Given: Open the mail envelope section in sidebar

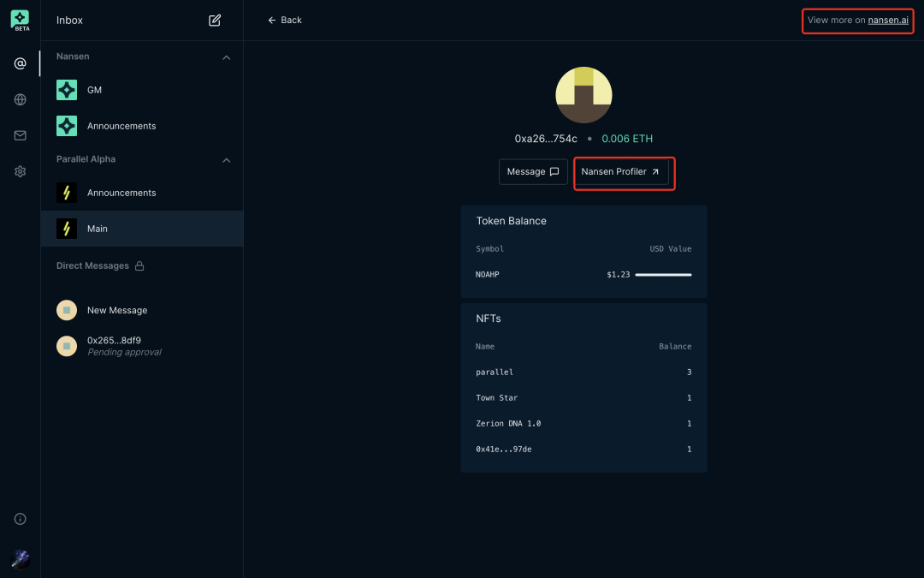Looking at the screenshot, I should [x=20, y=135].
